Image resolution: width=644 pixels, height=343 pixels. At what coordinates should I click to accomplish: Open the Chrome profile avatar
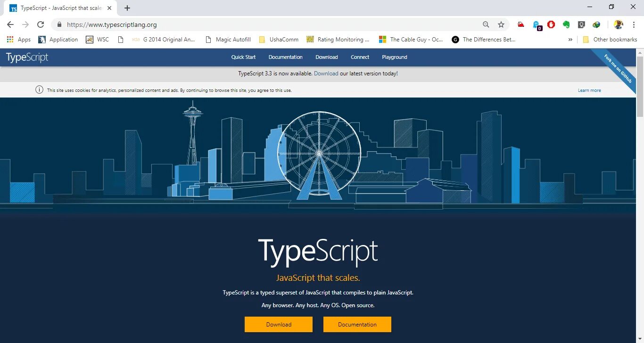[x=618, y=24]
